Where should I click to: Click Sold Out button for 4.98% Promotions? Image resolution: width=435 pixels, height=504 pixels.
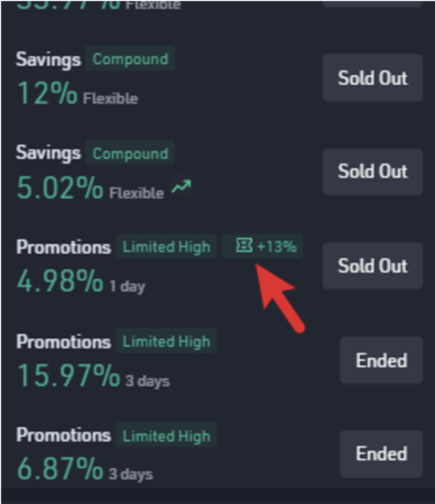pos(372,266)
